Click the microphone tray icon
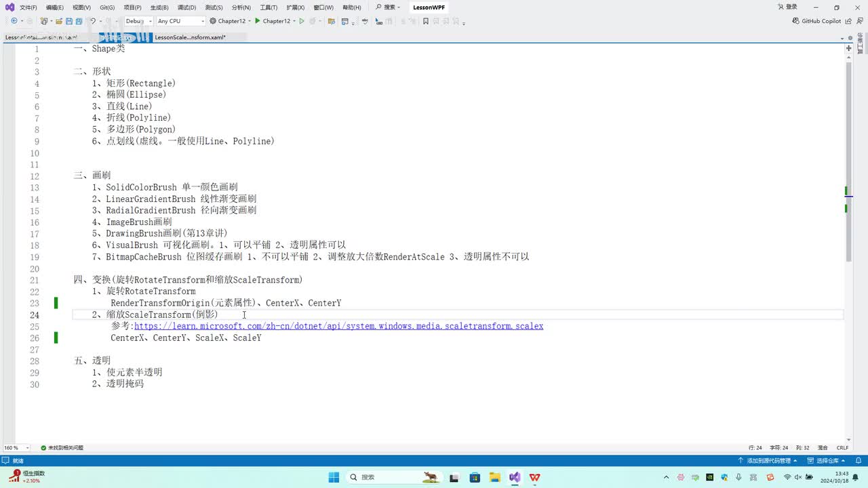Screen dimensions: 868x488 (x=738, y=477)
